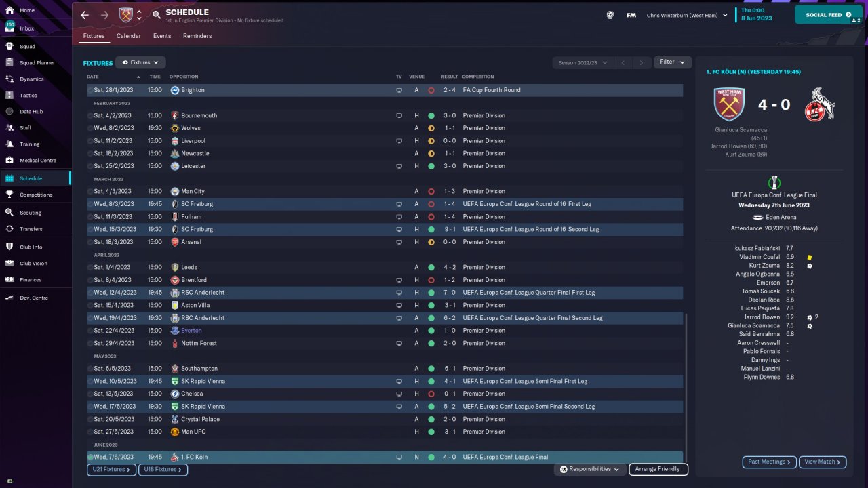Viewport: 868px width, 488px height.
Task: Click the back navigation arrow
Action: (x=85, y=15)
